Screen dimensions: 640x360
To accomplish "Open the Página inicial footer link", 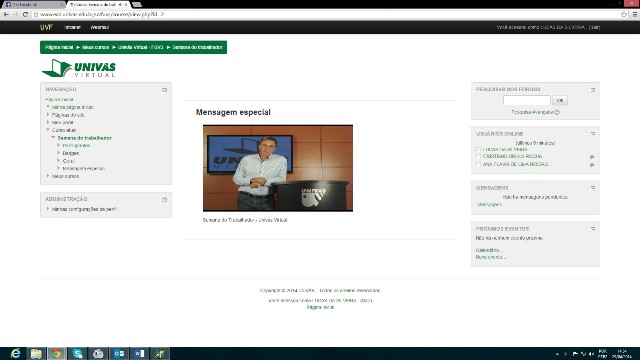I will tap(320, 307).
